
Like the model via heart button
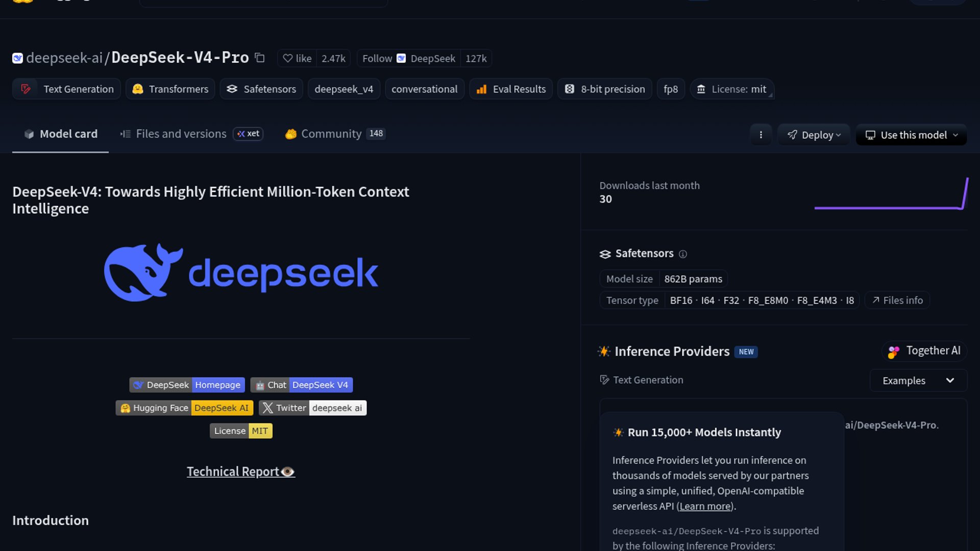[x=297, y=59]
